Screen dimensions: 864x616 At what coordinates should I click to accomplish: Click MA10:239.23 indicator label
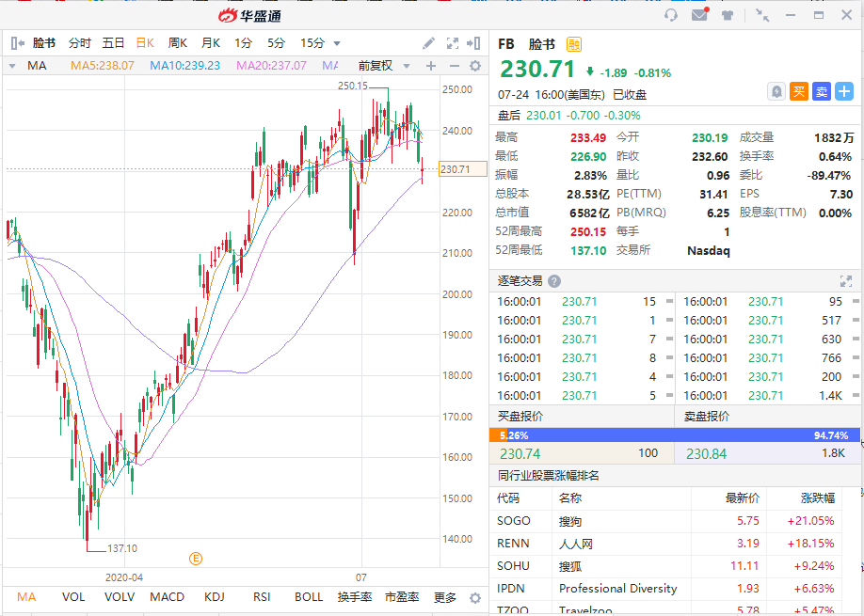[185, 66]
